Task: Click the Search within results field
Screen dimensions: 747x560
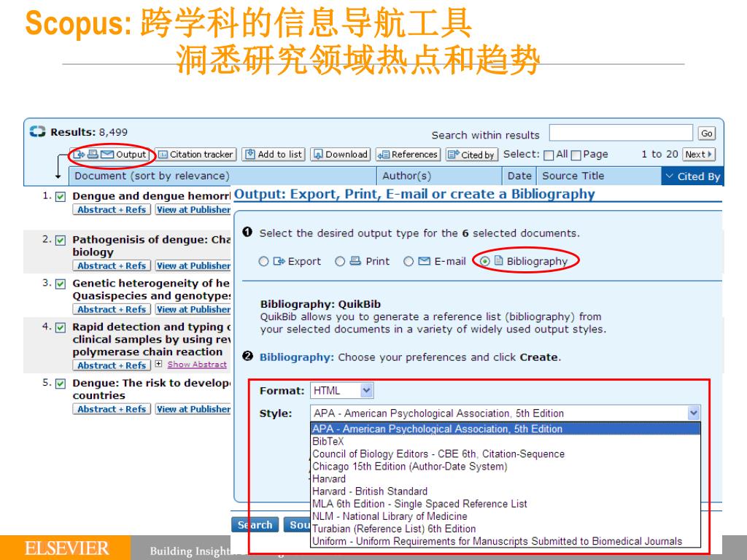Action: pyautogui.click(x=621, y=133)
